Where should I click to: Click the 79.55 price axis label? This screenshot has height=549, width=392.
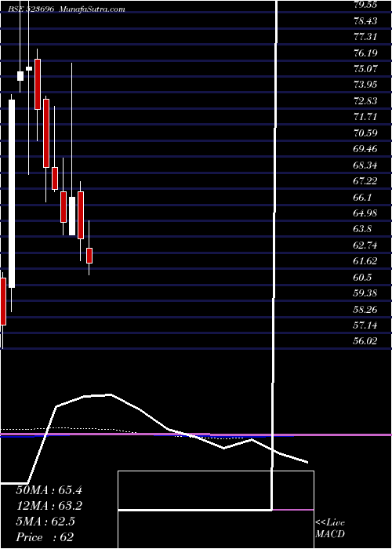(366, 5)
